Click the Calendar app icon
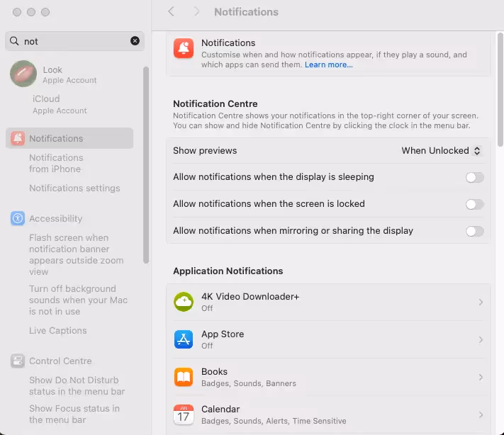This screenshot has width=504, height=435. pos(184,414)
